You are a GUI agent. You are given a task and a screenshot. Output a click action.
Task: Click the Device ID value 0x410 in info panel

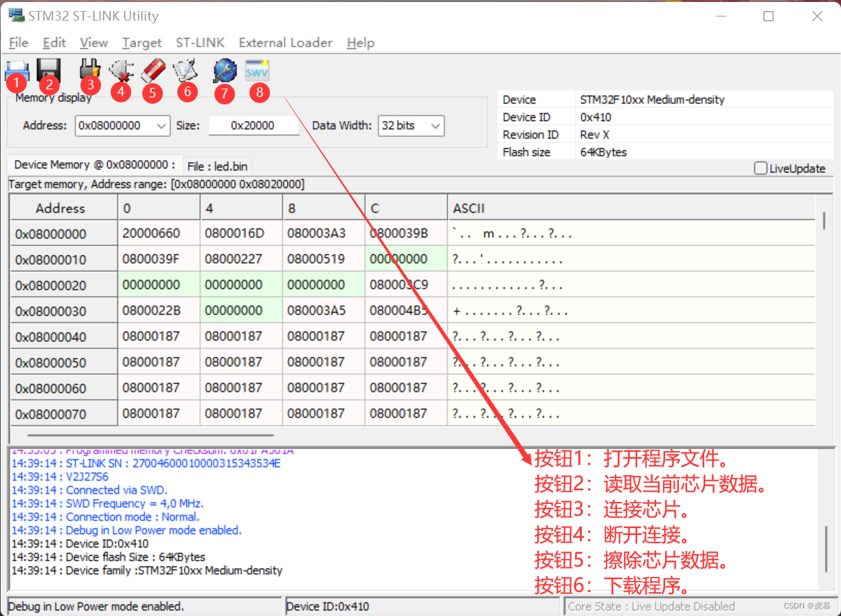[x=596, y=117]
